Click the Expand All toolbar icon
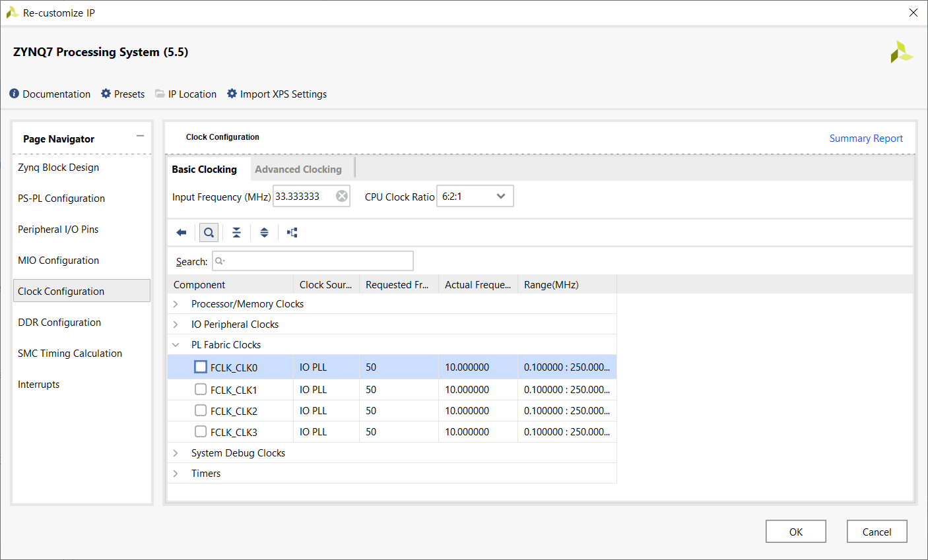Viewport: 928px width, 560px height. click(x=264, y=232)
